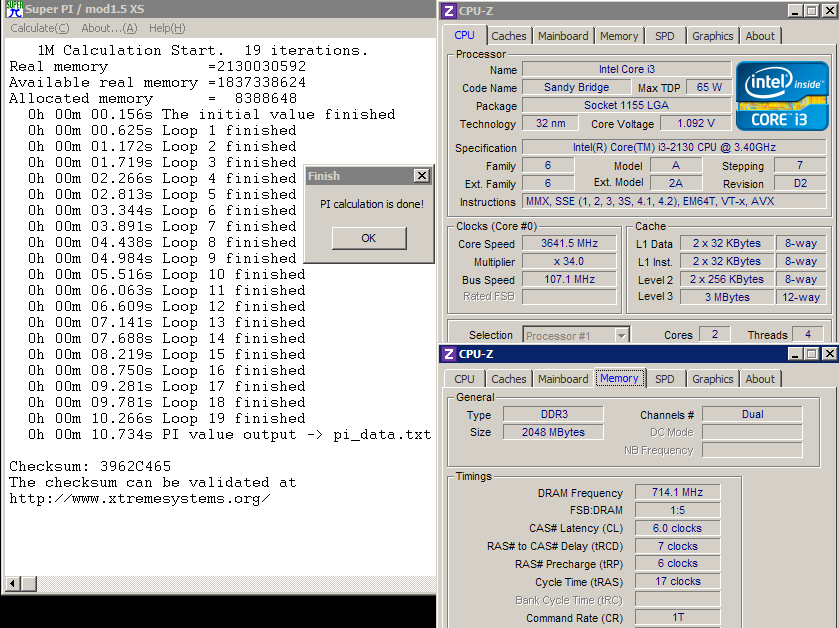Click the Instructions field listing MMX, SSE, AVX
Screen dimensions: 839x628
click(674, 201)
